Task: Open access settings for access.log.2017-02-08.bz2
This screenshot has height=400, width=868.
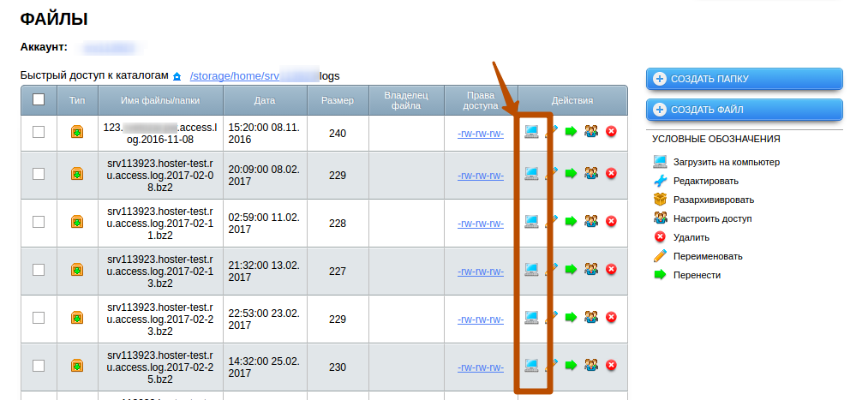Action: [591, 174]
